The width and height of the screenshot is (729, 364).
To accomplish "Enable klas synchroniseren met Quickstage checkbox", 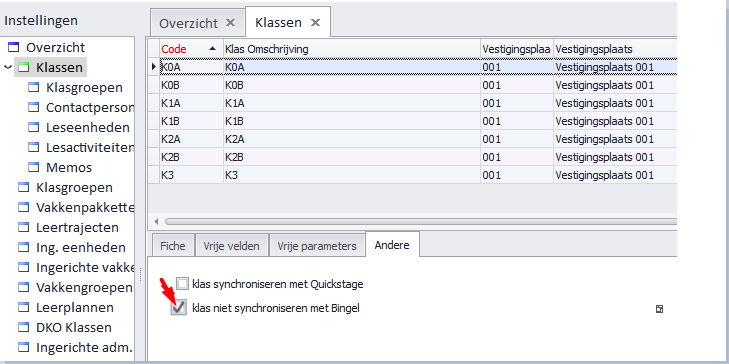I will click(x=182, y=284).
